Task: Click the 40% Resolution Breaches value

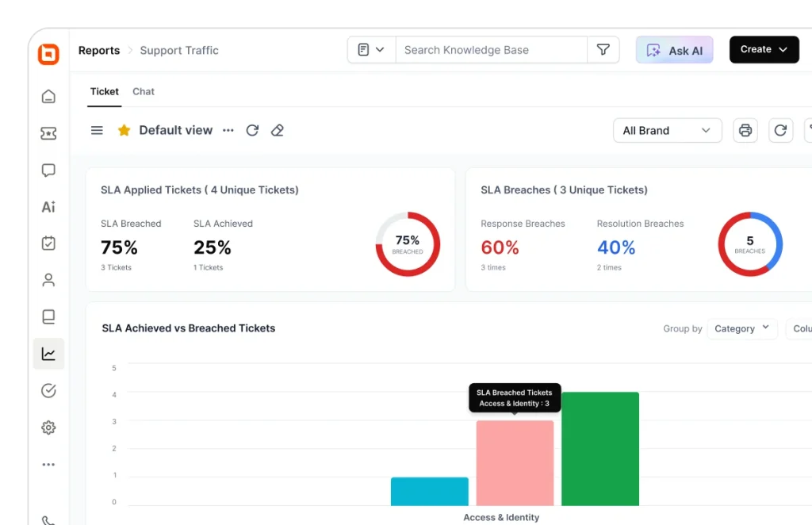Action: [x=615, y=247]
